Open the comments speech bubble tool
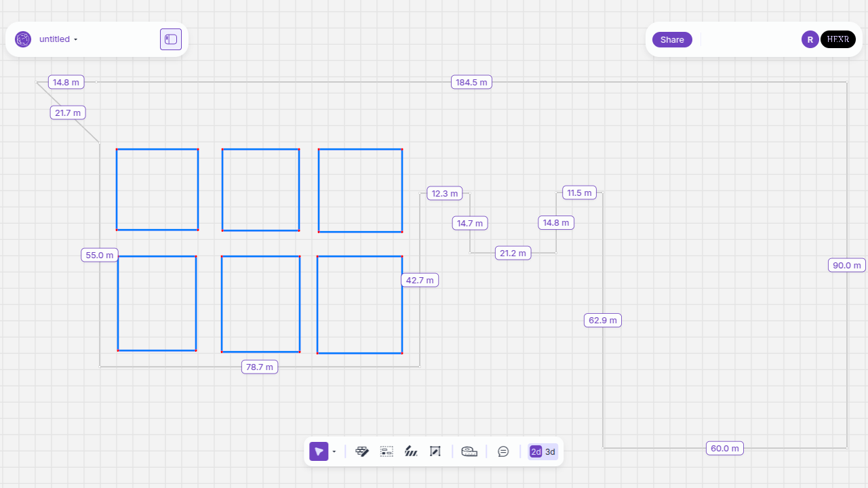The width and height of the screenshot is (868, 488). click(503, 451)
